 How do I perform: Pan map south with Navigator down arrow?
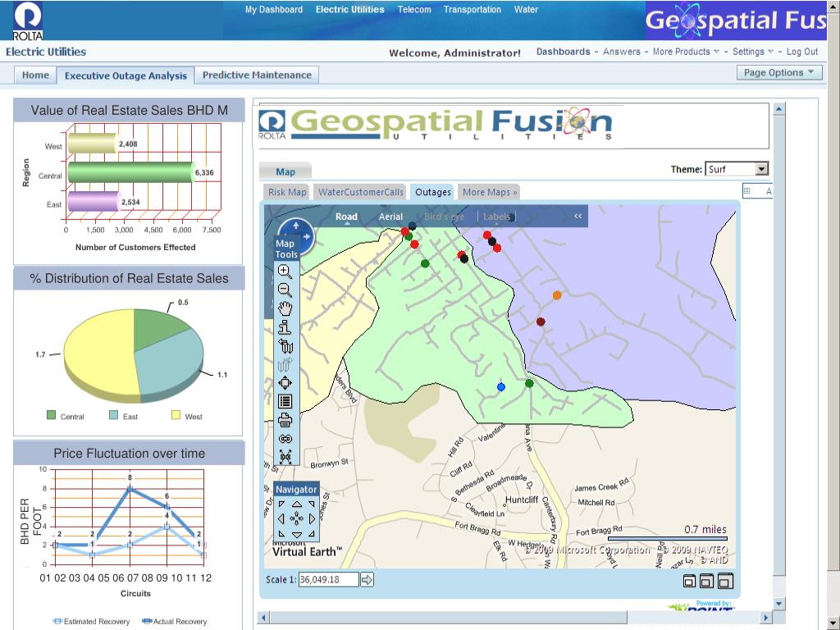point(296,535)
